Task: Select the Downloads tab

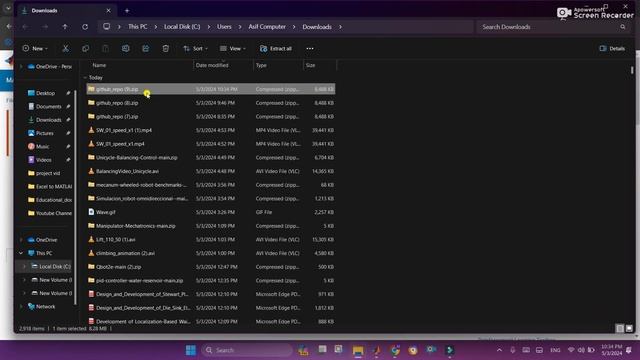Action: coord(65,11)
